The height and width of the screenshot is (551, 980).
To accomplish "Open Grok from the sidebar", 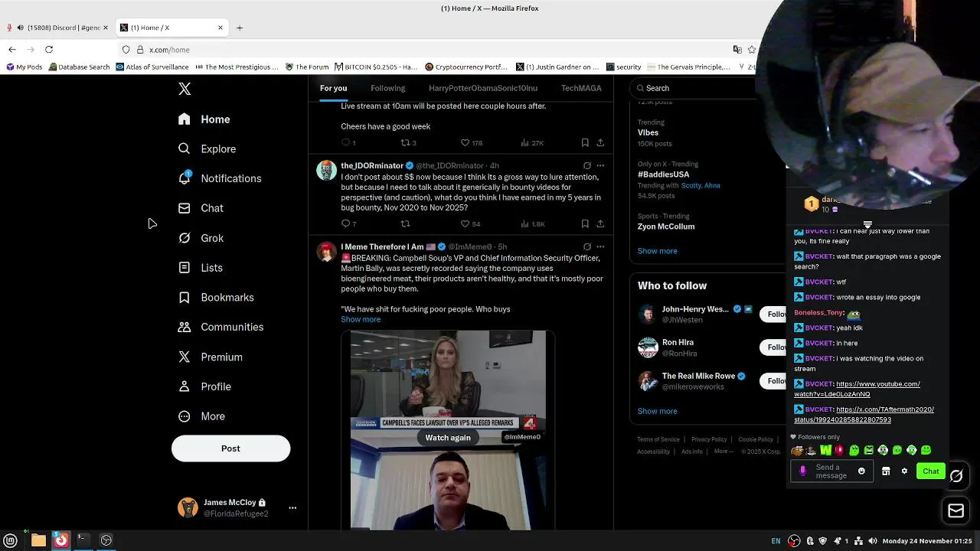I will [x=201, y=238].
